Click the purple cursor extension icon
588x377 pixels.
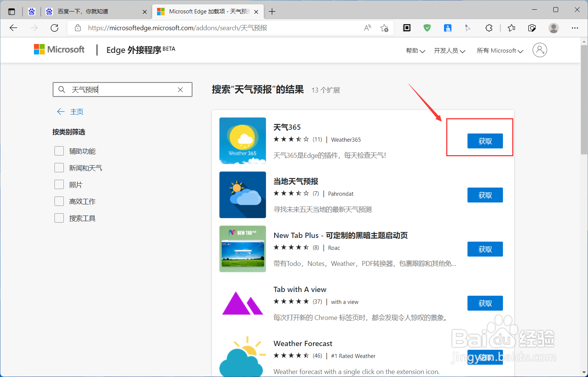click(x=467, y=28)
